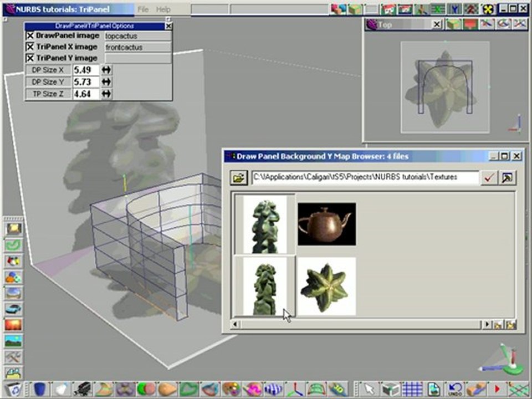Click the Undo icon
Viewport: 532px width, 399px height.
click(454, 389)
